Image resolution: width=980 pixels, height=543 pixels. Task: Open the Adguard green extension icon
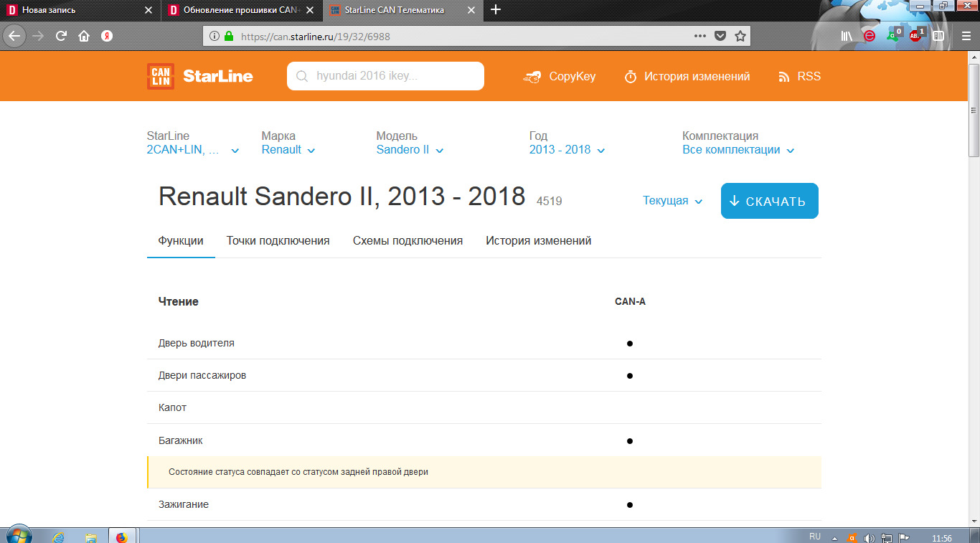point(893,35)
